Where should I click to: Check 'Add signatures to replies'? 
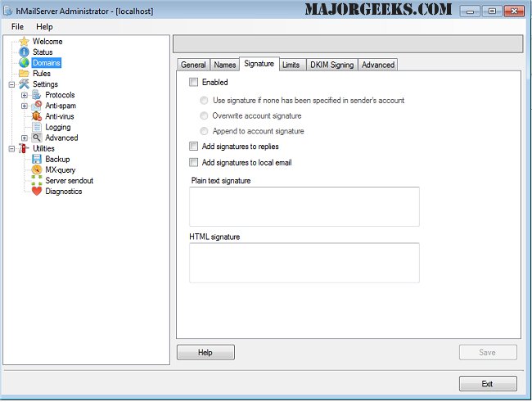[193, 147]
